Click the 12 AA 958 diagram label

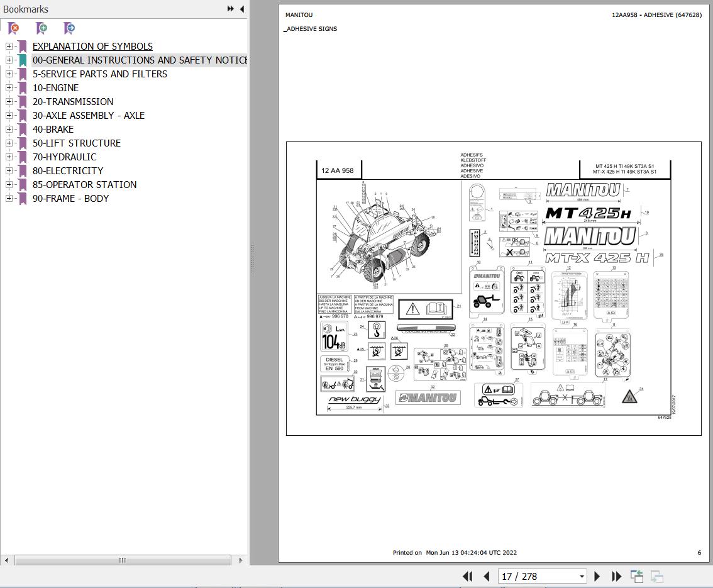338,170
